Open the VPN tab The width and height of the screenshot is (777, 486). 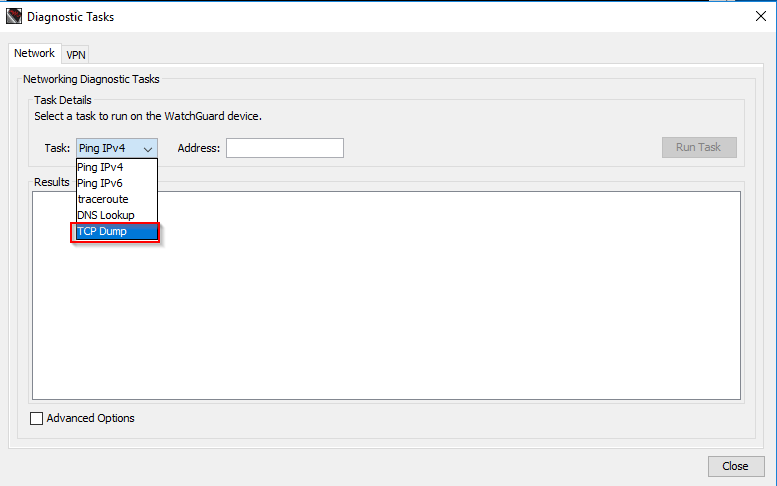click(x=76, y=55)
